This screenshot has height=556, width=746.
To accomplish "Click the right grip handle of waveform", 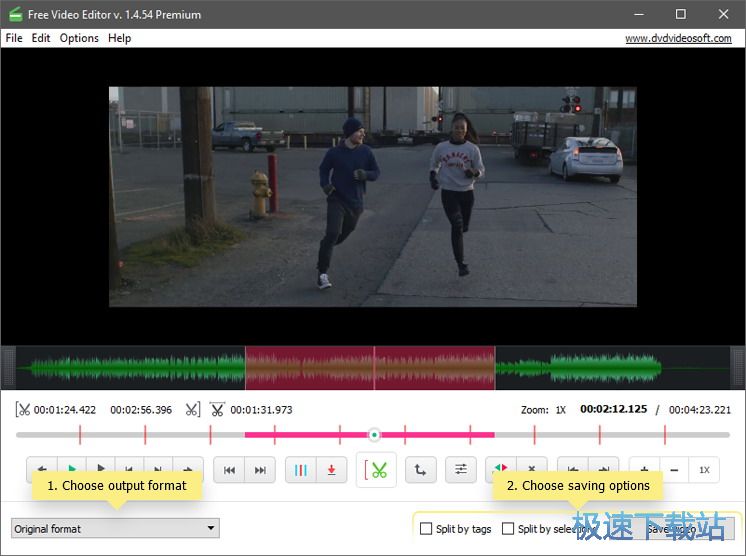I will pos(737,368).
